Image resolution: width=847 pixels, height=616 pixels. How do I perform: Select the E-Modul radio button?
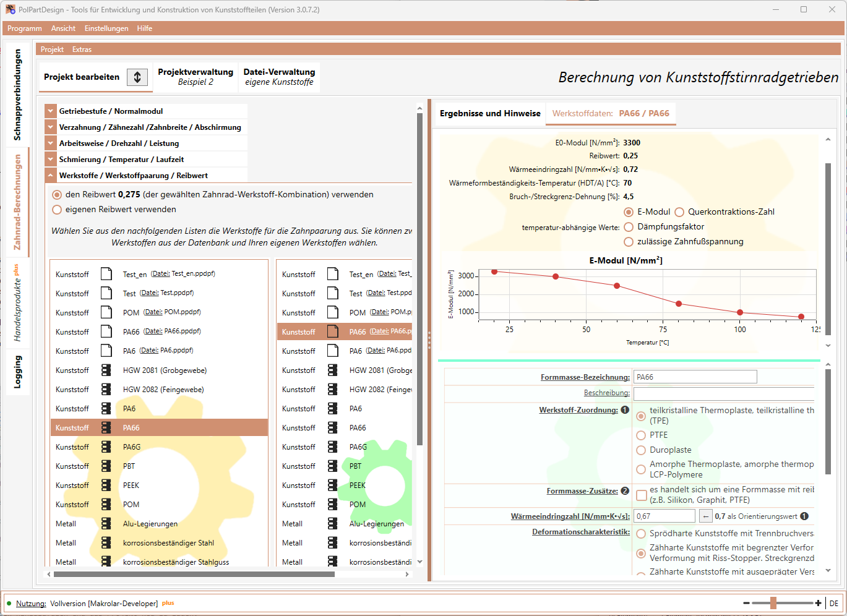(x=629, y=212)
